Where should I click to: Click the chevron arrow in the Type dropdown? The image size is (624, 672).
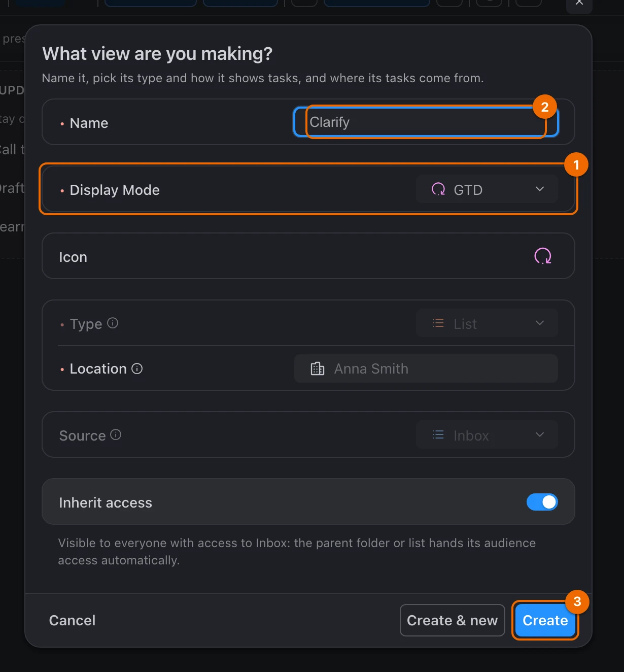pos(540,323)
